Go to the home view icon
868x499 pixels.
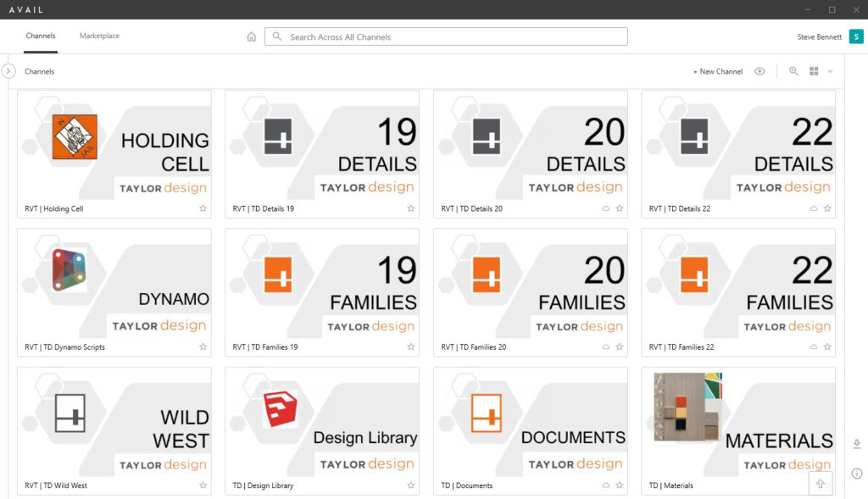click(x=251, y=36)
